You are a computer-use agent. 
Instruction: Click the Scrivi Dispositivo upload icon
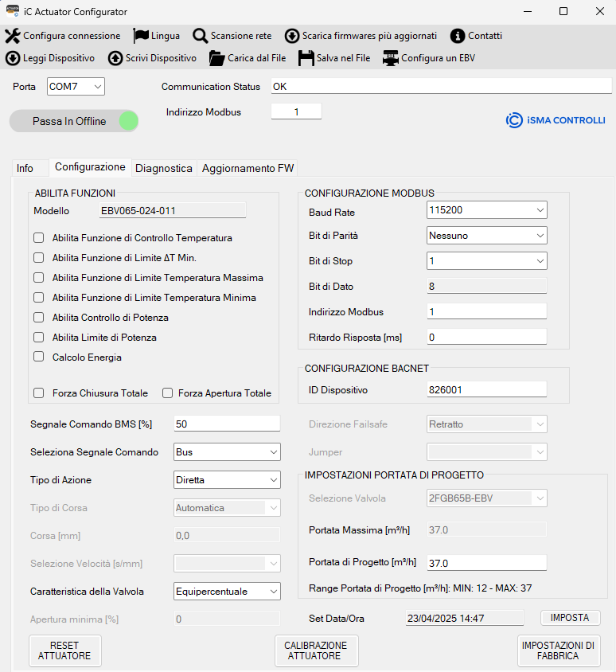[115, 58]
